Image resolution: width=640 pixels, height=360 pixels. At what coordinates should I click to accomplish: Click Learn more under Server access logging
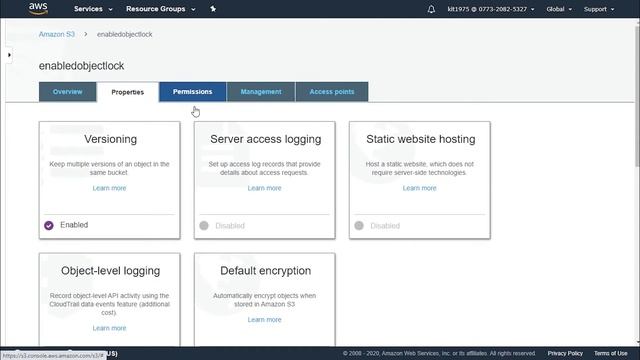click(264, 188)
